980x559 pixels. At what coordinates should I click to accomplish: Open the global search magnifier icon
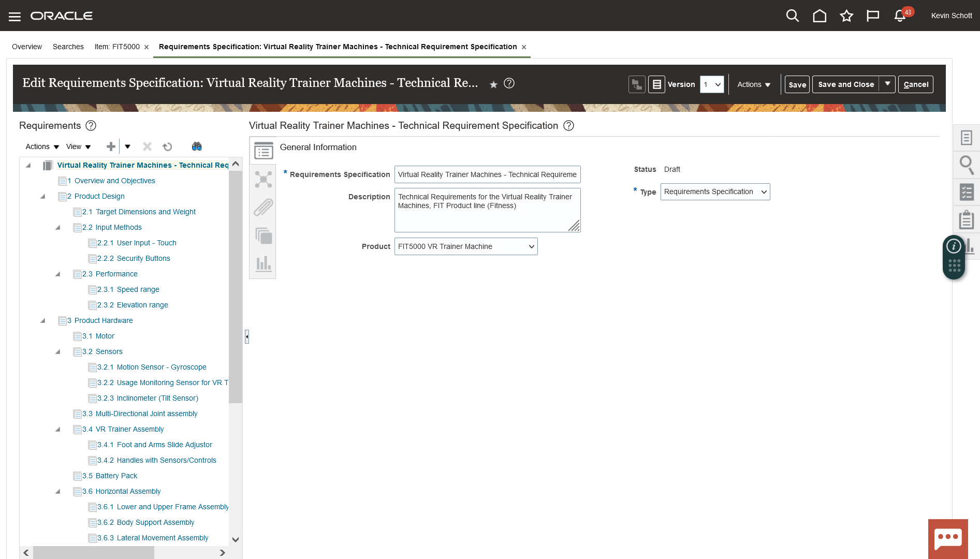click(792, 16)
